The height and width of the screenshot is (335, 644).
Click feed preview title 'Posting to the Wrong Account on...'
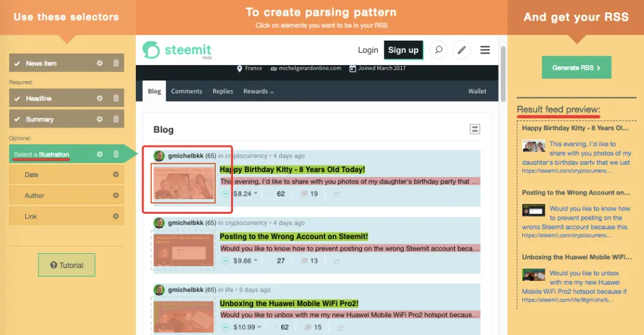[x=576, y=193]
